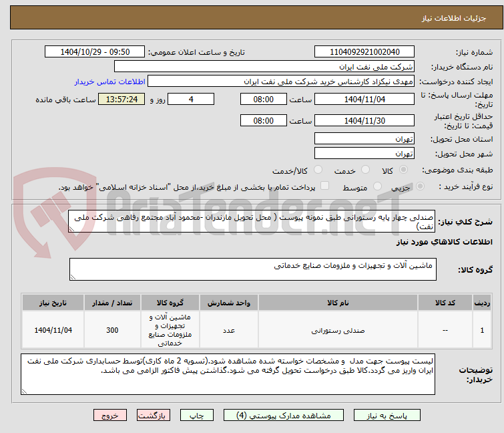Click the تاریخ نیاز column header
Screen dimensions: 504x433
[x=53, y=303]
